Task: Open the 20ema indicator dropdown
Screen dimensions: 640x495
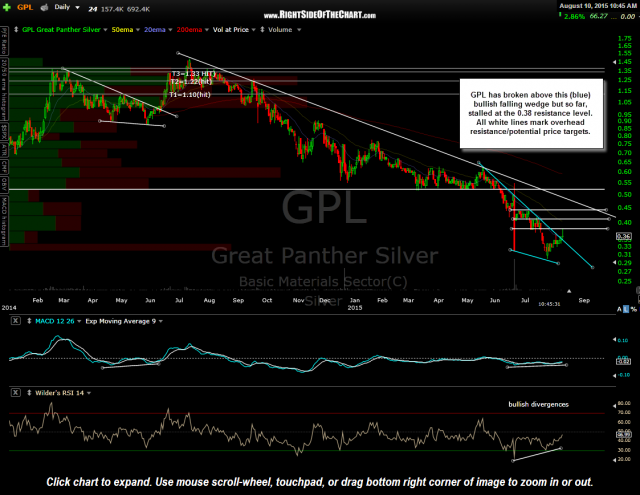Action: 170,30
